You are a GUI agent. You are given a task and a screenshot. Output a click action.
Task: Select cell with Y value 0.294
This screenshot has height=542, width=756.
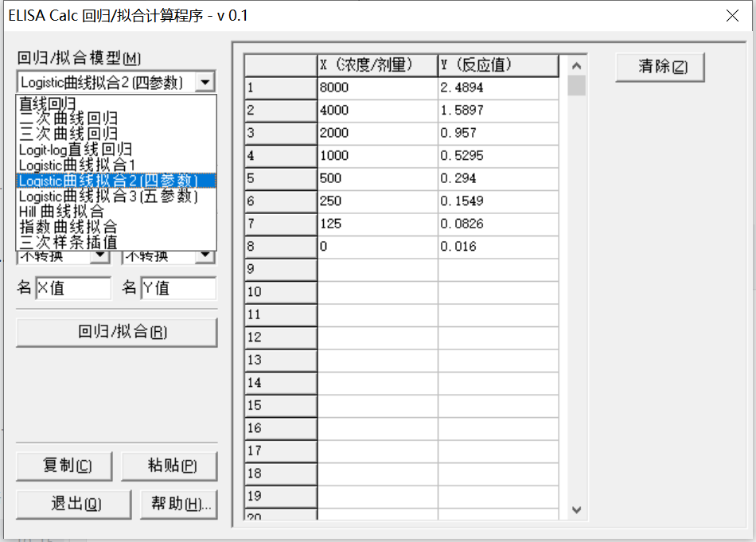click(x=498, y=179)
